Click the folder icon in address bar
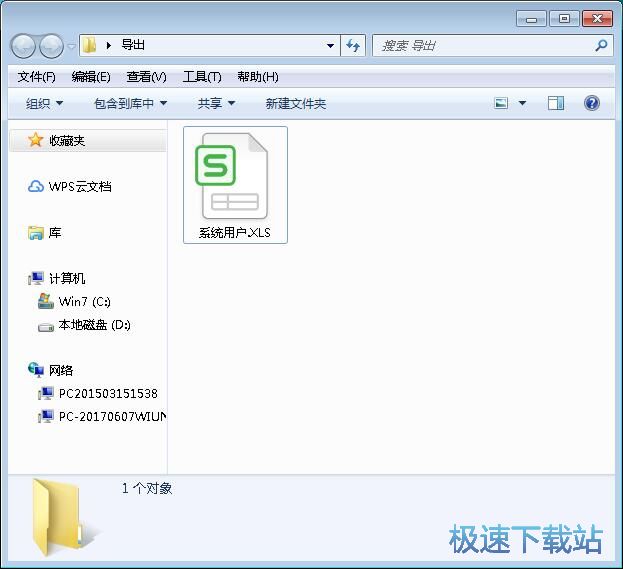Viewport: 623px width, 569px height. click(x=89, y=45)
